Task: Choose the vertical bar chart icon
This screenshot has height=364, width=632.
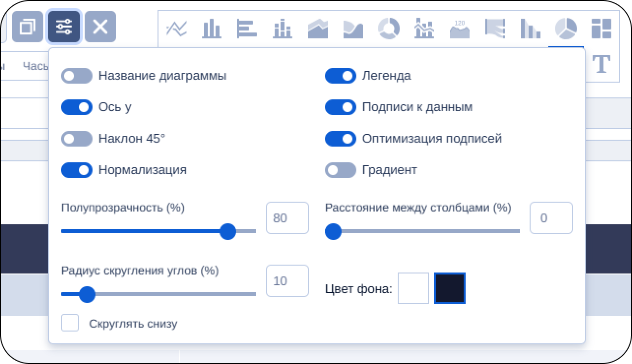Action: click(x=212, y=29)
